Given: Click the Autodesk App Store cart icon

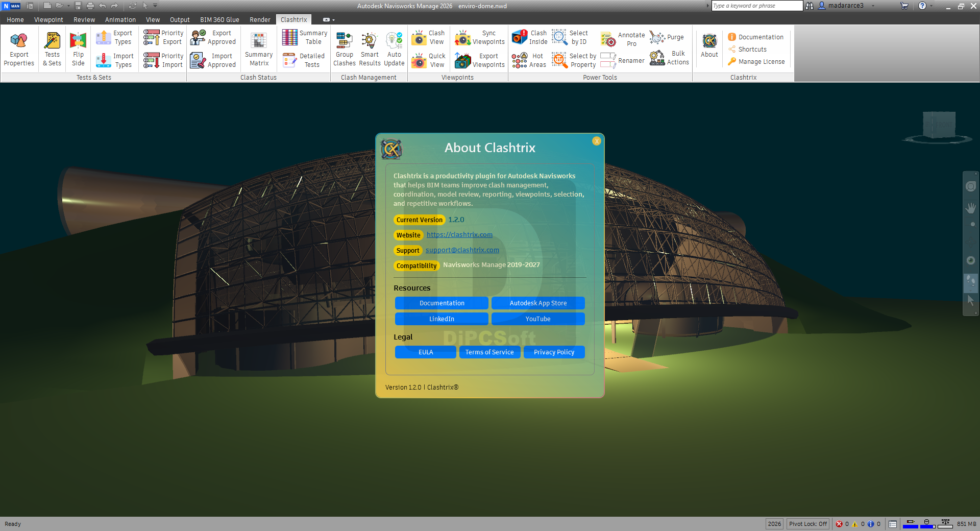Looking at the screenshot, I should 904,6.
